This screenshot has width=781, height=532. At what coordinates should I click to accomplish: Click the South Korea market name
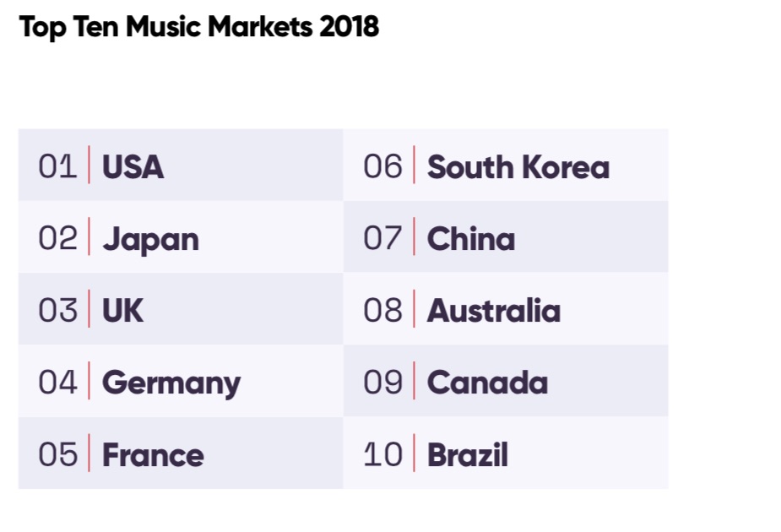pos(518,166)
